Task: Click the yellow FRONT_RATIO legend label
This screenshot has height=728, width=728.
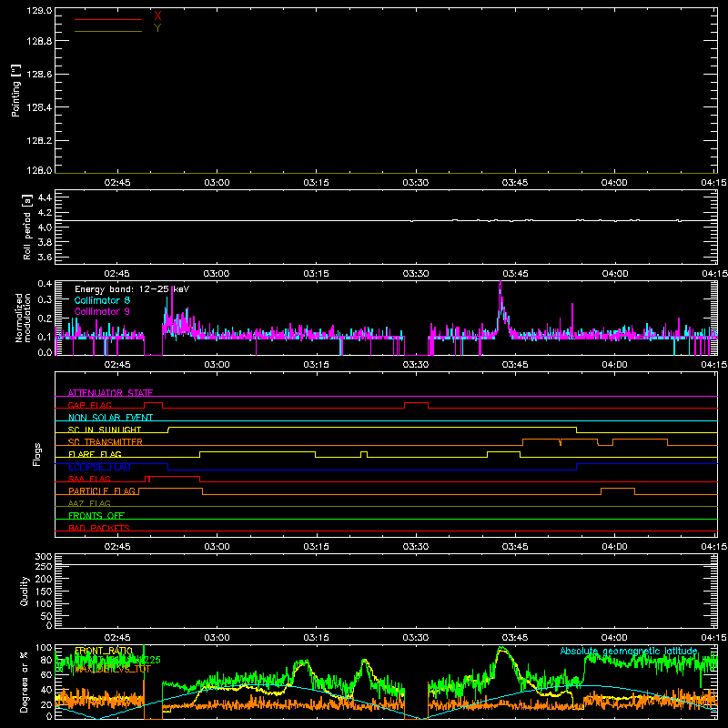Action: pyautogui.click(x=104, y=651)
